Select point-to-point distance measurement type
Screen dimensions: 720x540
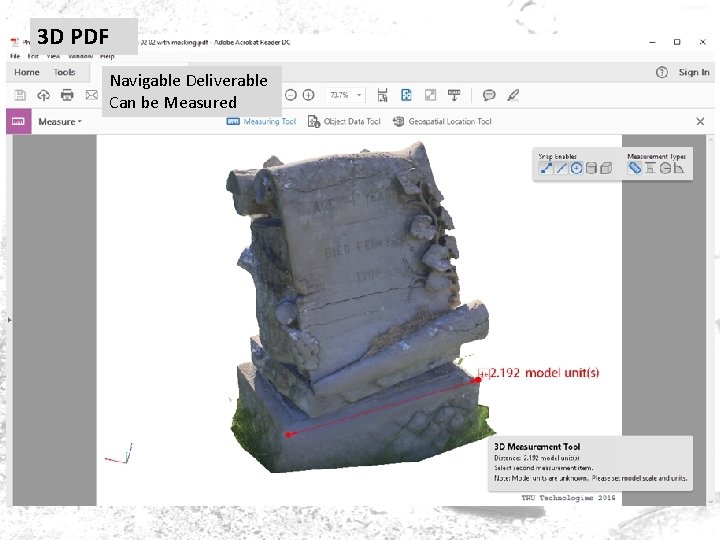tap(635, 168)
